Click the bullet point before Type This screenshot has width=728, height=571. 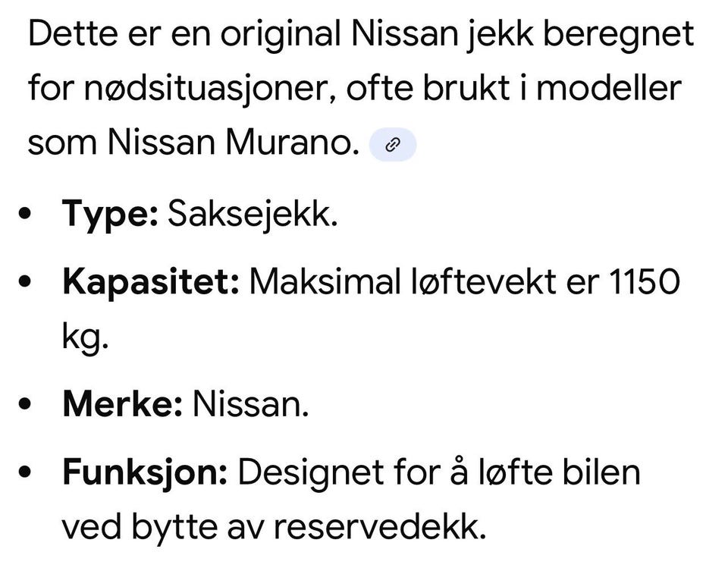click(25, 214)
